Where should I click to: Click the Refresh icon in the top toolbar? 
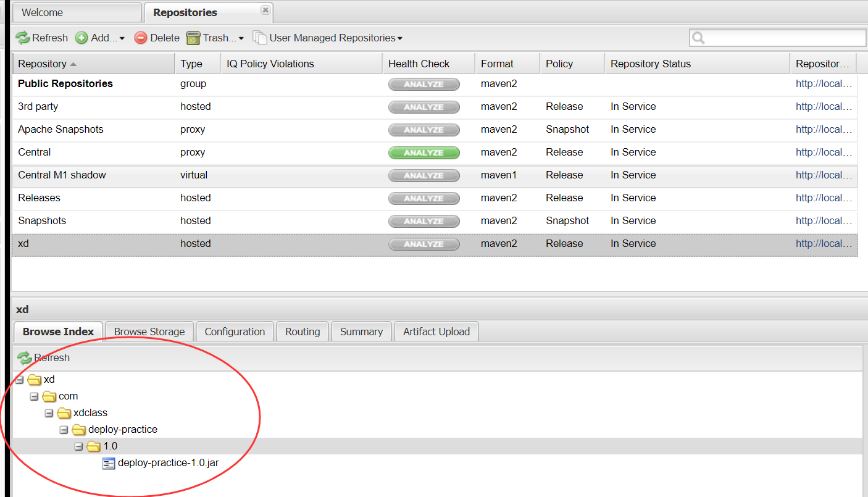coord(23,38)
